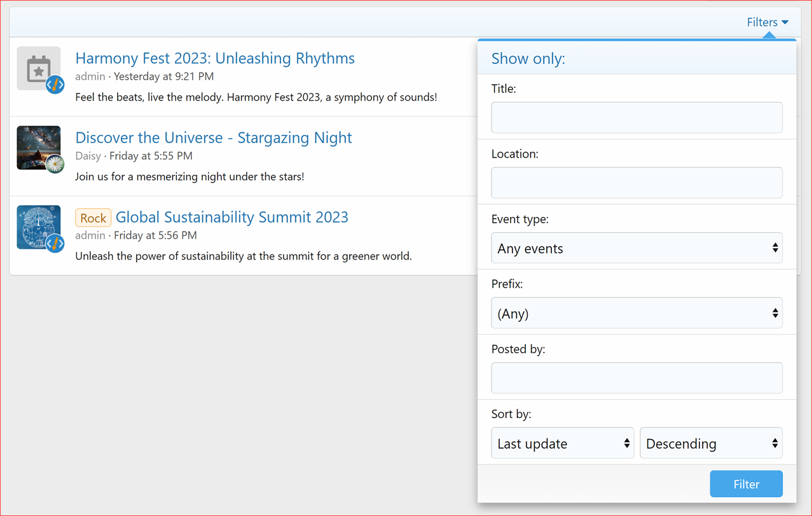Open the Stargazing Night thread
The height and width of the screenshot is (516, 812).
[213, 137]
